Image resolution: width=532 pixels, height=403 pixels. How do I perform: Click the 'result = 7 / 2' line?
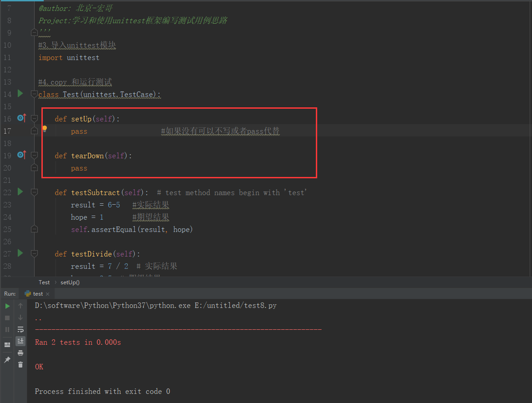(x=99, y=266)
